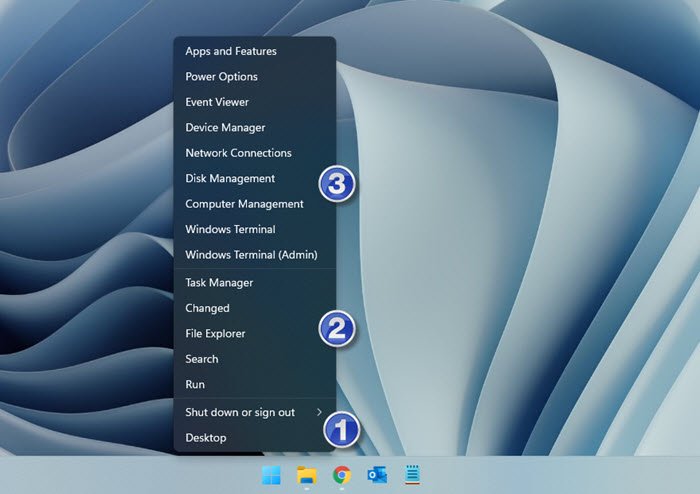This screenshot has width=700, height=494.
Task: Open Outlook from the taskbar
Action: [377, 476]
